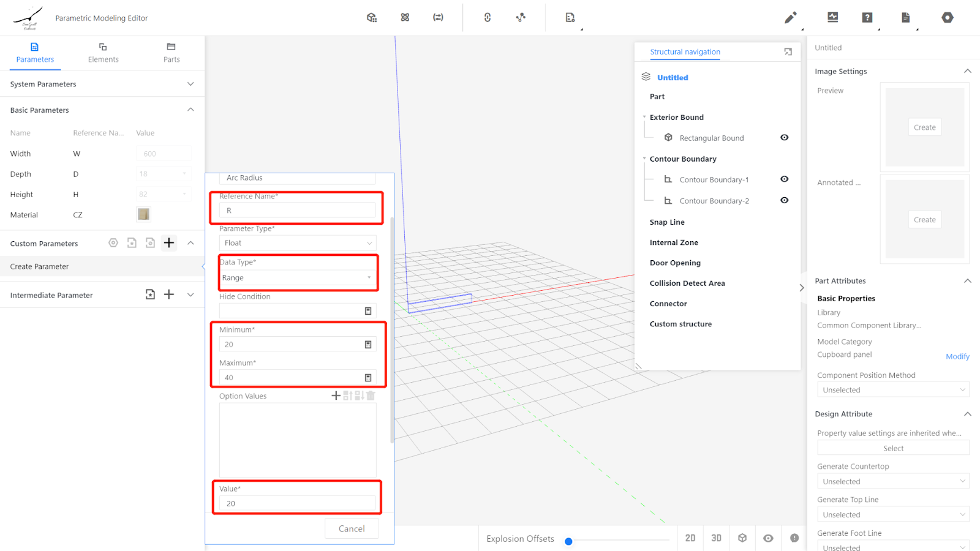Click the plus icon beside Intermediate Parameter

click(x=169, y=294)
